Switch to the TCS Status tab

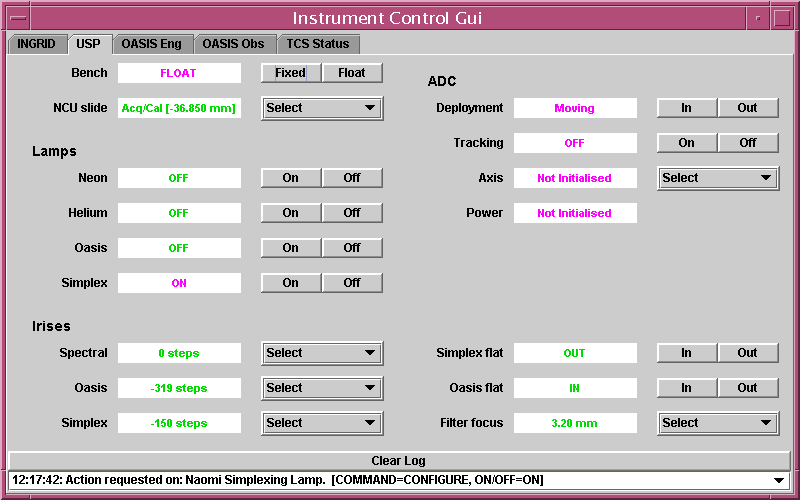coord(318,44)
